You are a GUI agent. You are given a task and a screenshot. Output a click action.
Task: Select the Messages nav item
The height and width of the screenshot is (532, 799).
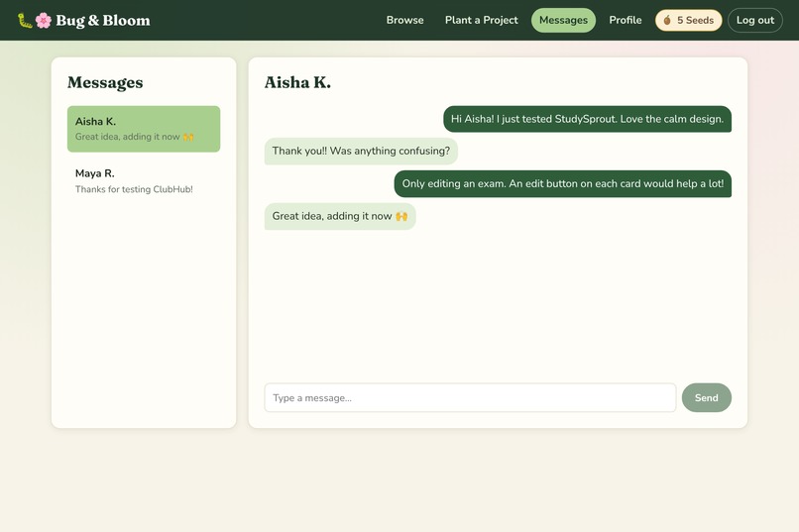point(563,21)
